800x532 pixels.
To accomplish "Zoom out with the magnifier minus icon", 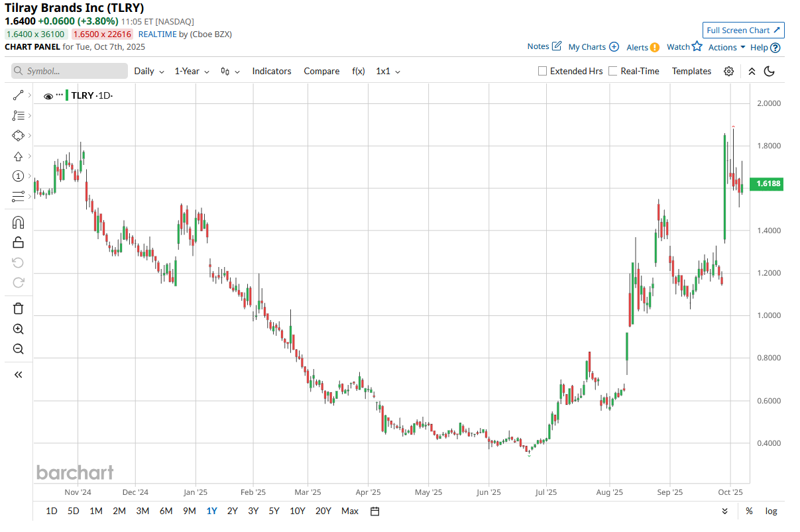I will [x=18, y=349].
